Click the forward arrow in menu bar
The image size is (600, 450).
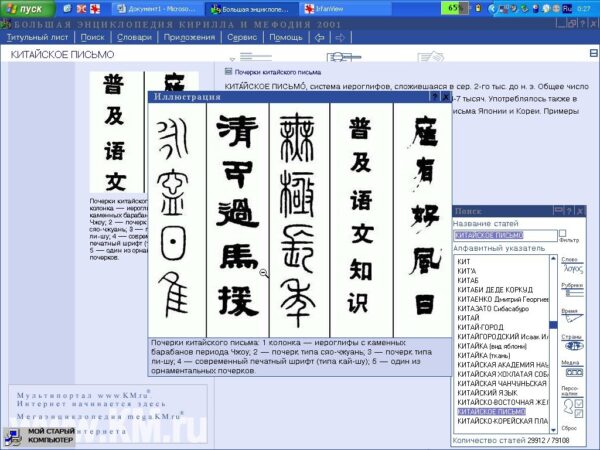coord(341,37)
